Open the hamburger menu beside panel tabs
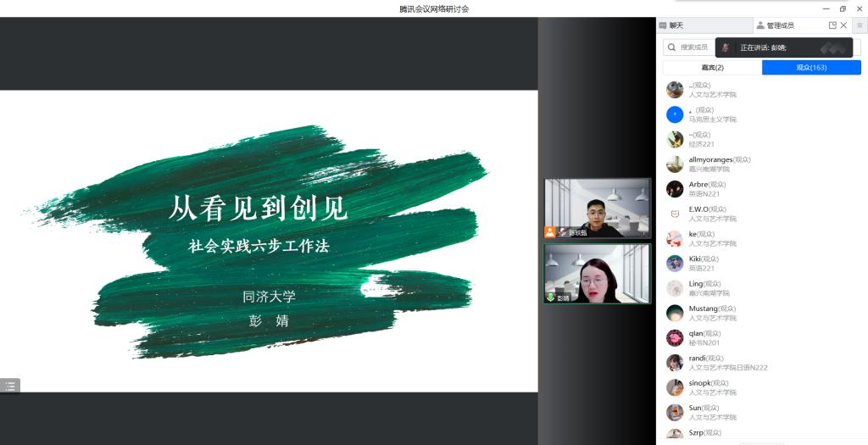The height and width of the screenshot is (445, 868). click(x=859, y=25)
